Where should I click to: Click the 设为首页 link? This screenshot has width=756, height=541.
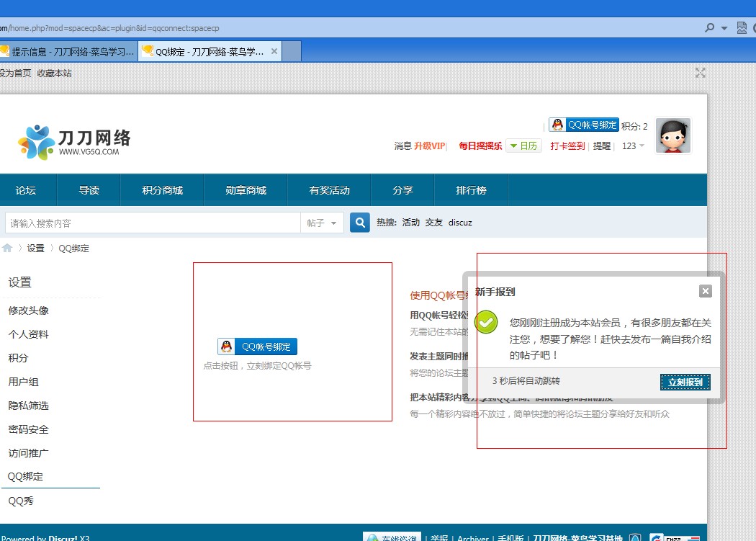click(15, 73)
